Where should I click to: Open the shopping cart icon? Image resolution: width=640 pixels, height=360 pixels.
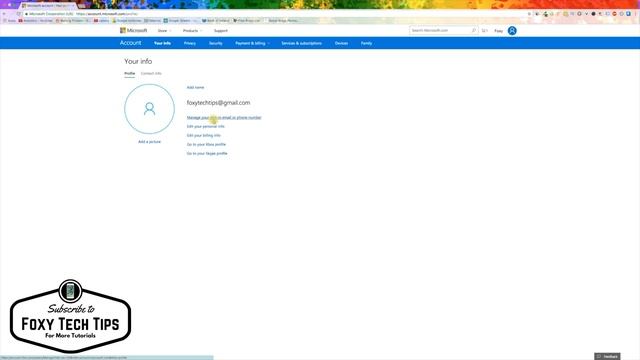(484, 31)
